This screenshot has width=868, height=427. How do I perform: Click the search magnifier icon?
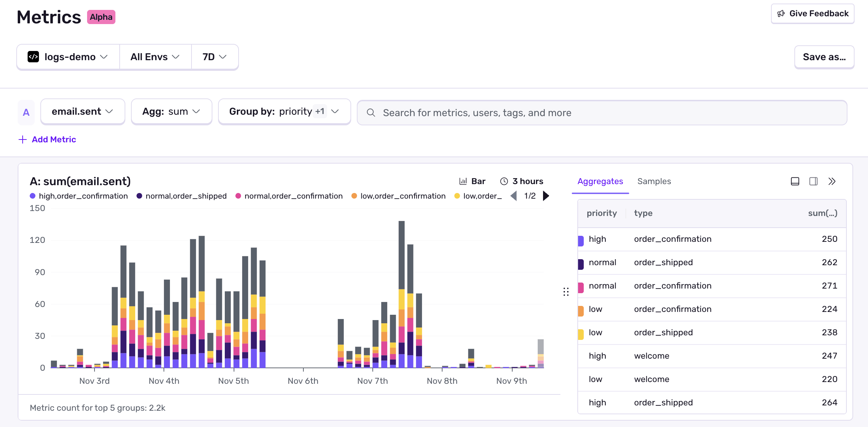coord(371,113)
